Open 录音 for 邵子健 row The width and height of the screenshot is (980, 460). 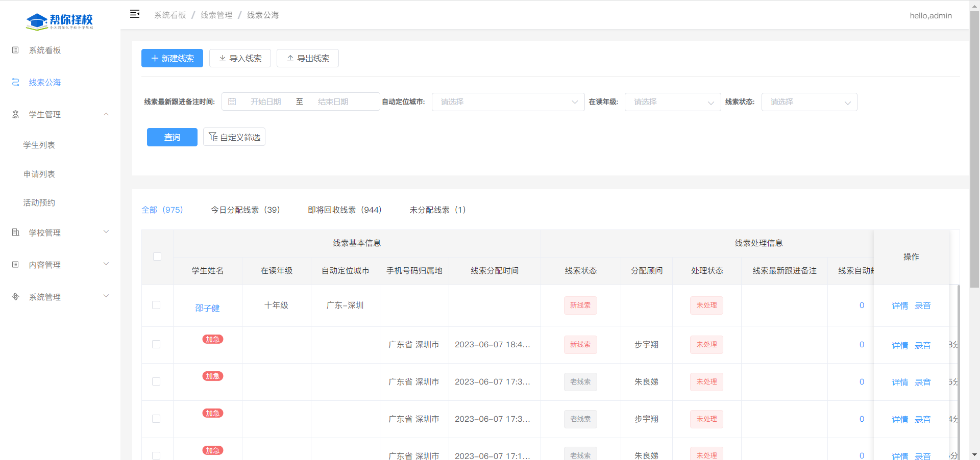pyautogui.click(x=923, y=306)
